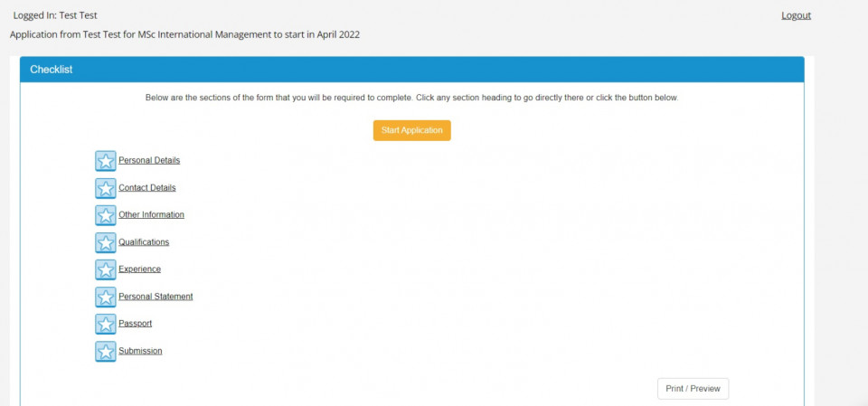Screen dimensions: 868x406
Task: Open the Submission section link
Action: (140, 351)
